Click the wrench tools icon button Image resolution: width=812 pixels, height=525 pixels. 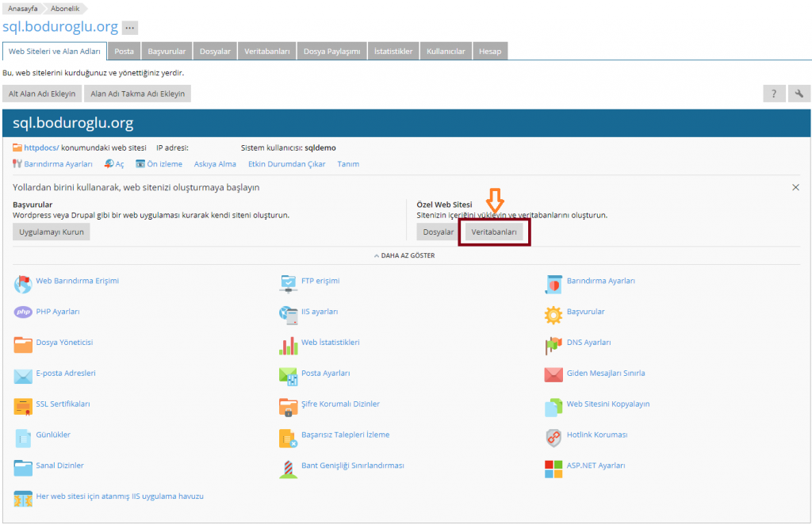point(799,94)
